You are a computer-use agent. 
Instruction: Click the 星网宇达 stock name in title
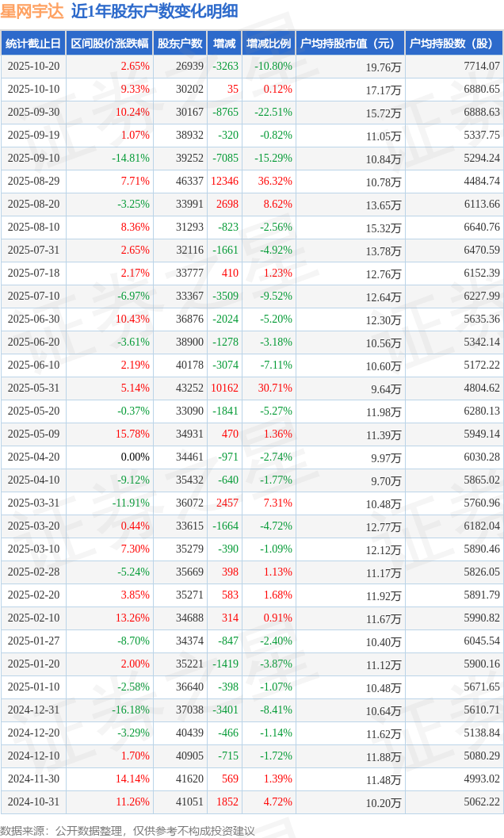[x=32, y=11]
